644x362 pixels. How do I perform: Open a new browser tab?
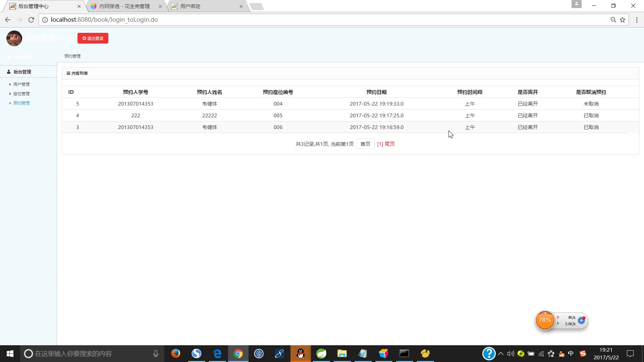[257, 6]
